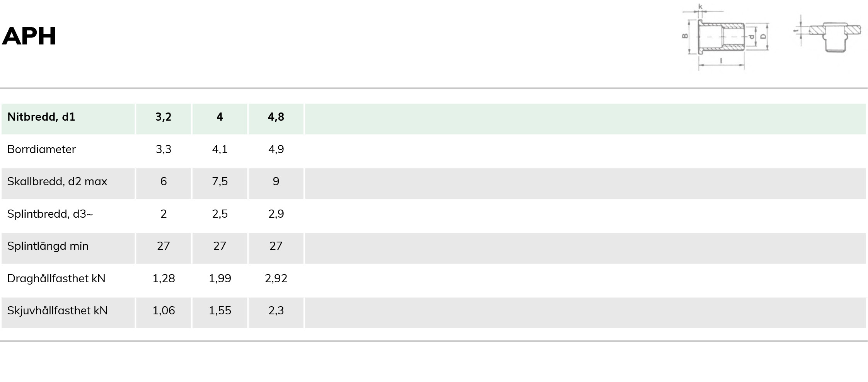Click the Splintbredd, d3~ row label
This screenshot has width=868, height=382.
50,214
